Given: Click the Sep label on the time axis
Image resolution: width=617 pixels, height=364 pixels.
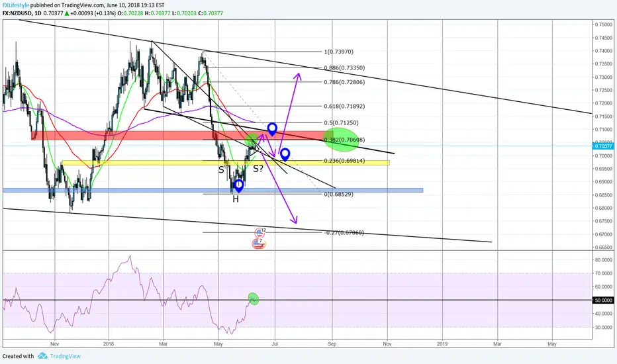Looking at the screenshot, I should coord(332,344).
